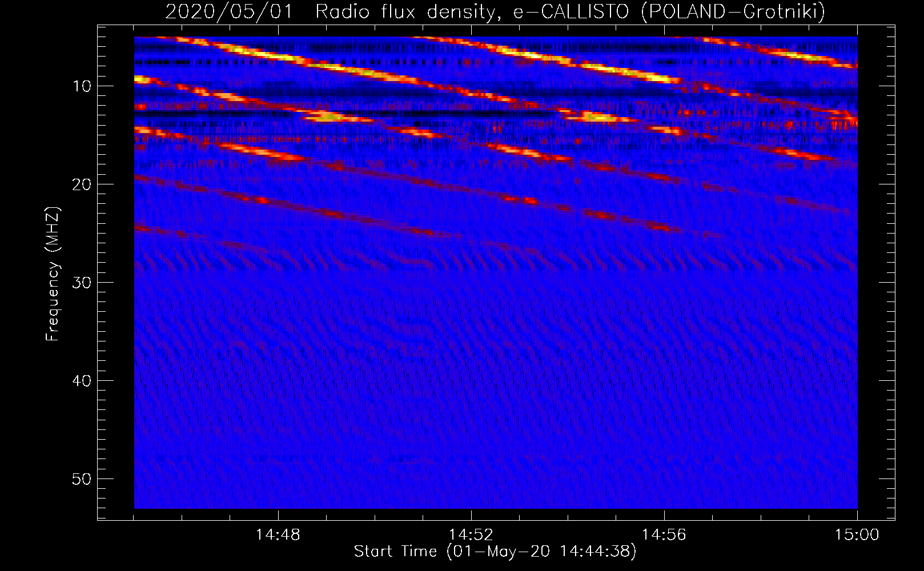Click the 10 MHz frequency tick label
The height and width of the screenshot is (571, 924).
tap(82, 86)
